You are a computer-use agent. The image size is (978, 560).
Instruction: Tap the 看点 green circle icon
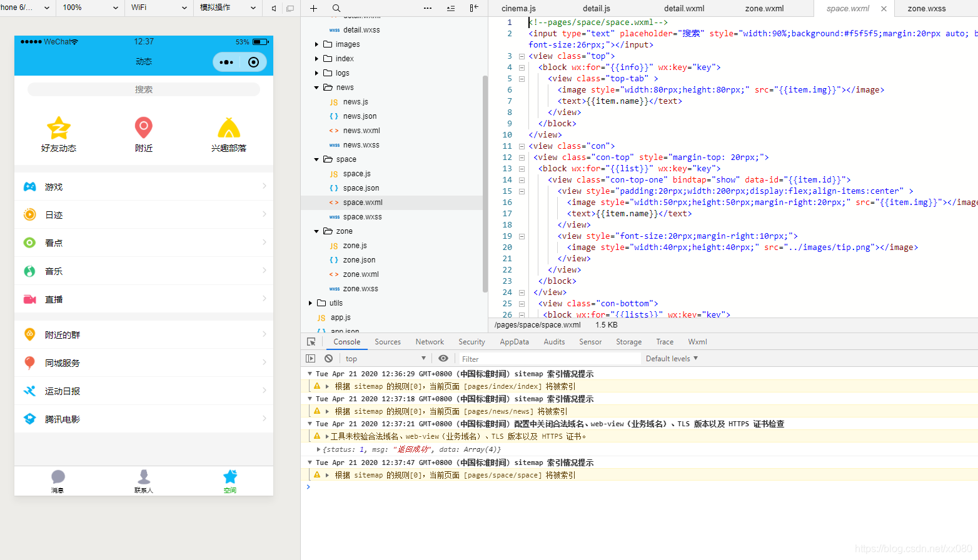tap(29, 242)
